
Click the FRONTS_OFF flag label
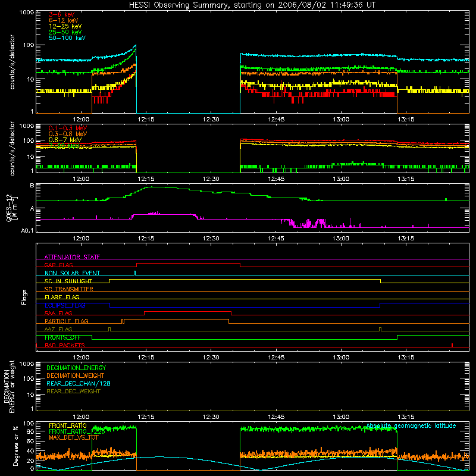pyautogui.click(x=62, y=337)
